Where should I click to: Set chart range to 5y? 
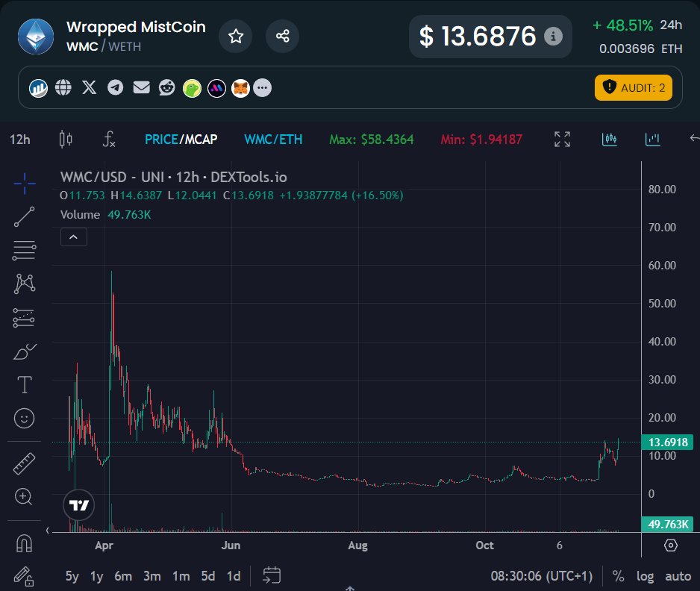point(72,576)
